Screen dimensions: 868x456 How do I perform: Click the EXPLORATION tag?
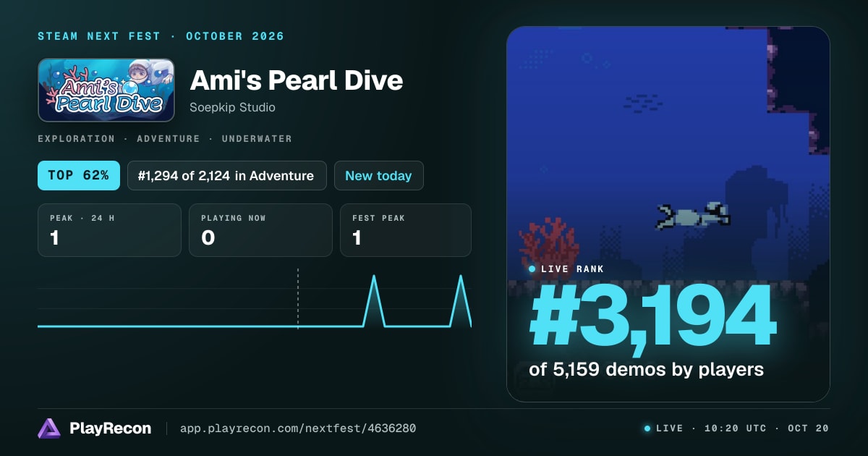coord(76,138)
